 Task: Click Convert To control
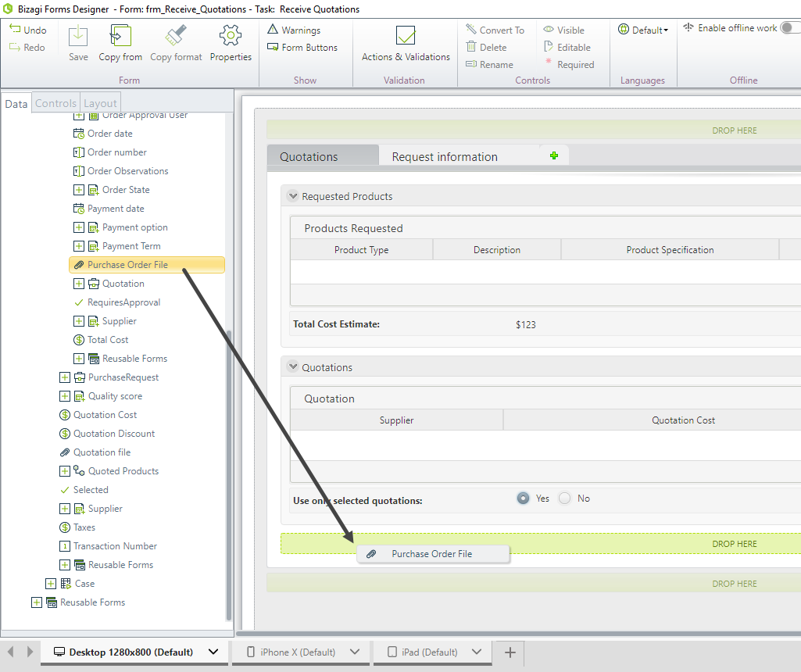click(495, 30)
